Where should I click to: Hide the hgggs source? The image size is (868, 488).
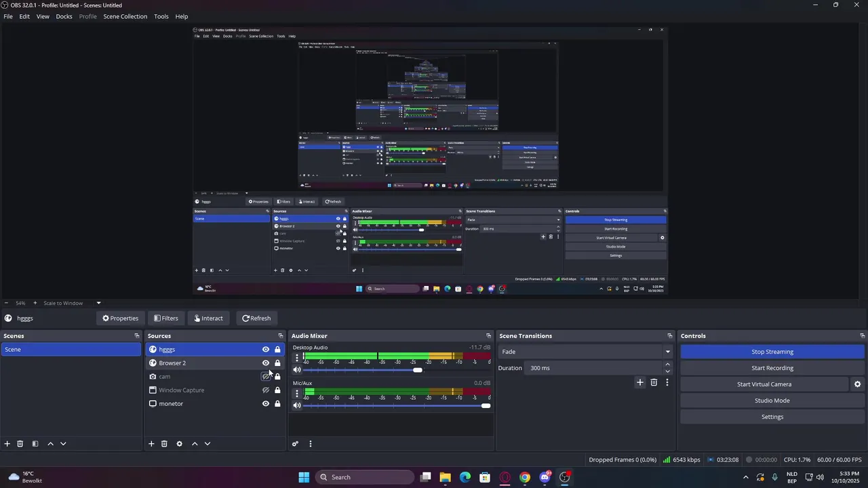pos(266,350)
